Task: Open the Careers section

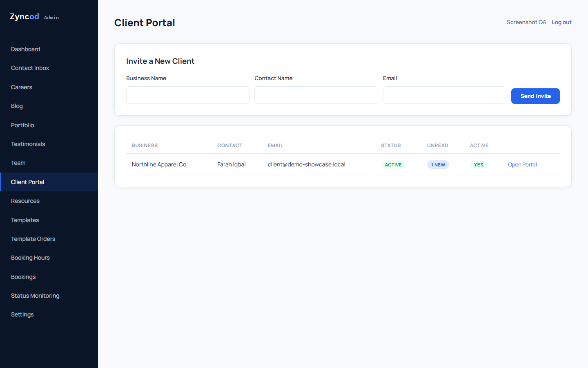Action: [49, 87]
